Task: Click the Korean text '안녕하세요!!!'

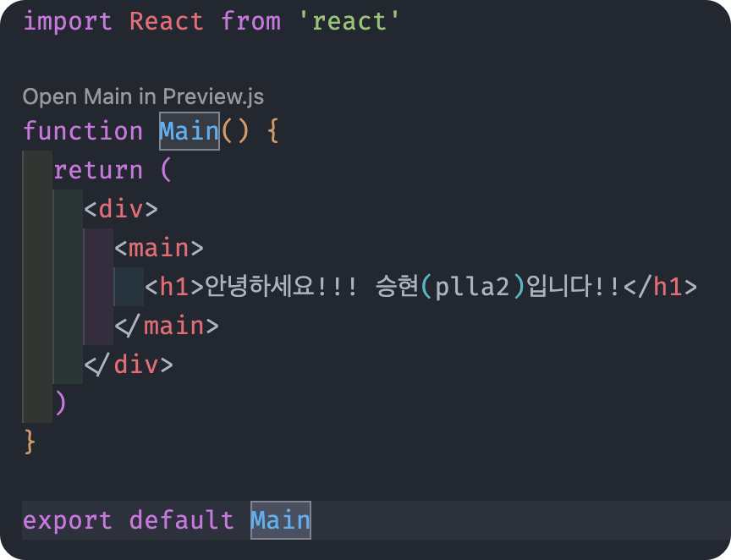Action: (x=281, y=286)
